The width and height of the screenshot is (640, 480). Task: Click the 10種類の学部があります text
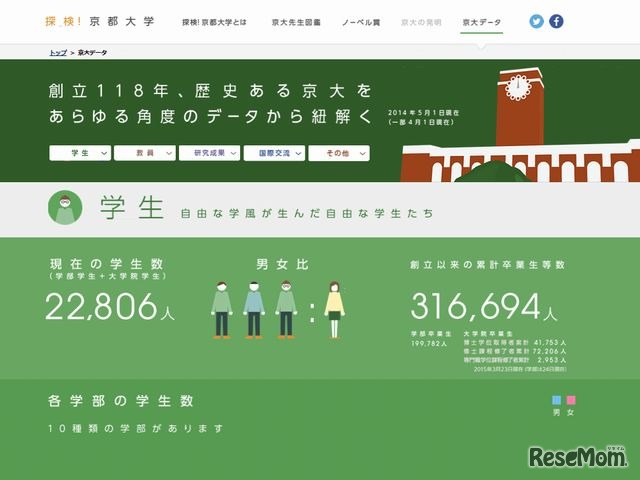(x=136, y=429)
